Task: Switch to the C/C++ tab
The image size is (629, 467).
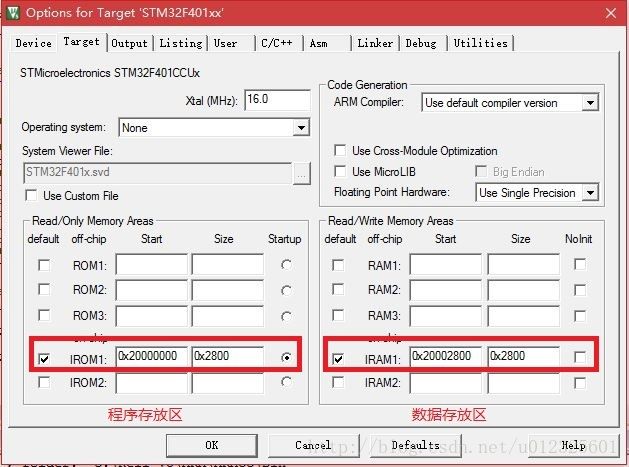Action: [x=277, y=43]
